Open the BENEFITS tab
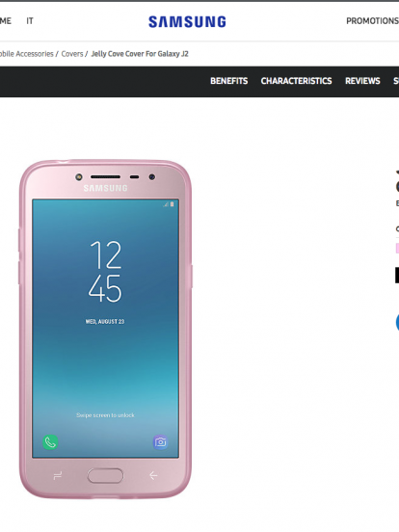Viewport: 399px width, 532px height. click(x=229, y=81)
